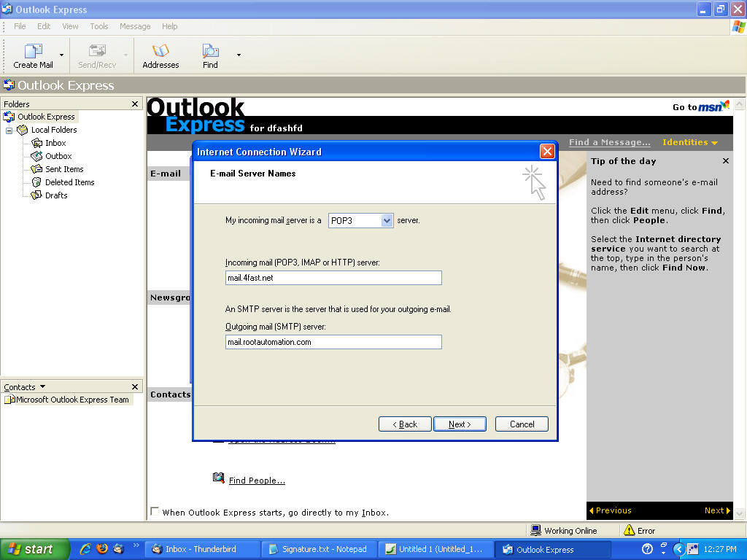
Task: Open the View menu
Action: 70,26
